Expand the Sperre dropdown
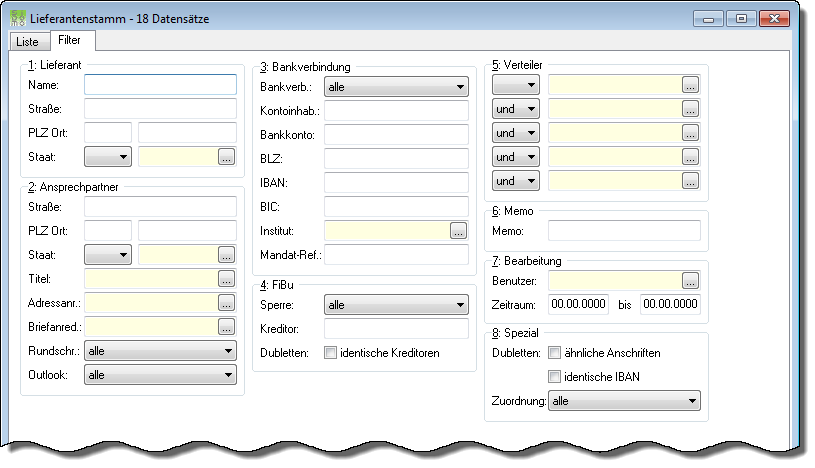 [396, 305]
